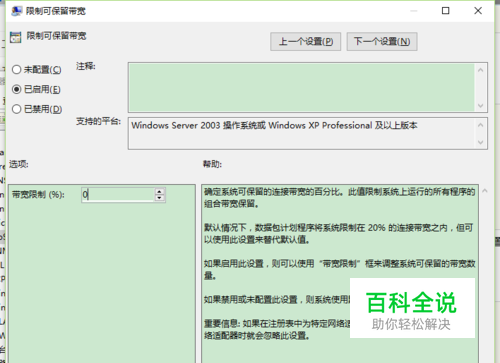Click the 下一个设置(N) button
The width and height of the screenshot is (500, 363).
[382, 42]
